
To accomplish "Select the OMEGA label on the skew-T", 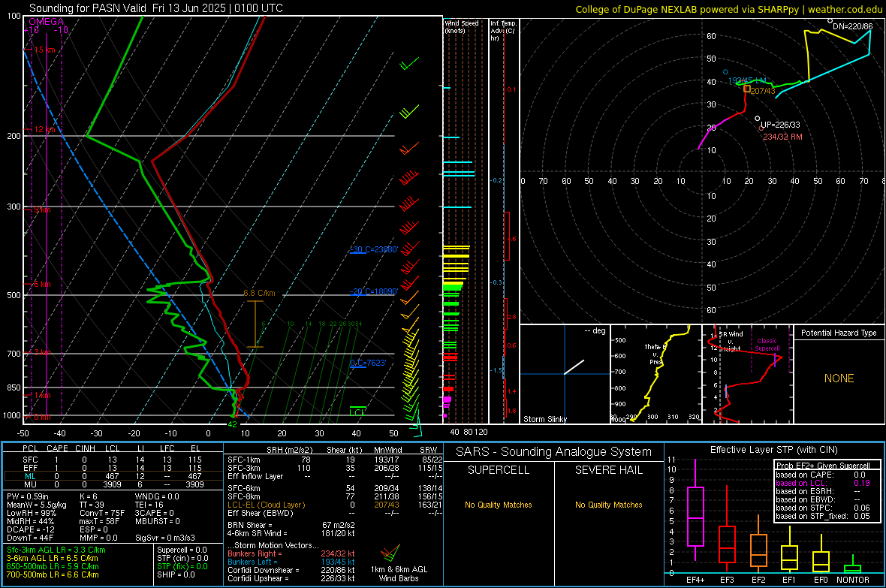I will [47, 22].
